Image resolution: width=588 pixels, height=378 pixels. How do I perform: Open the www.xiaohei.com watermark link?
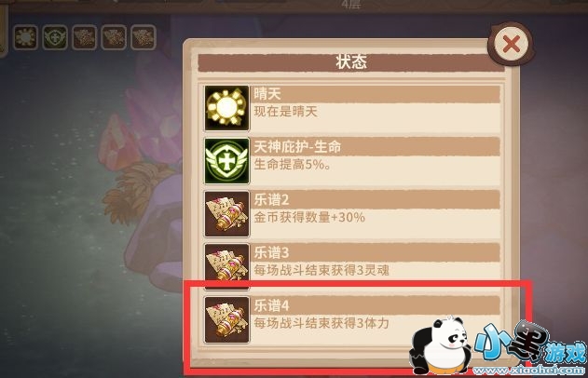click(529, 371)
